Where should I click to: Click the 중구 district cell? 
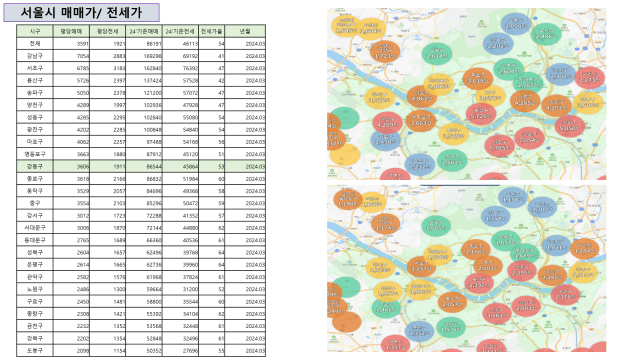pos(35,203)
